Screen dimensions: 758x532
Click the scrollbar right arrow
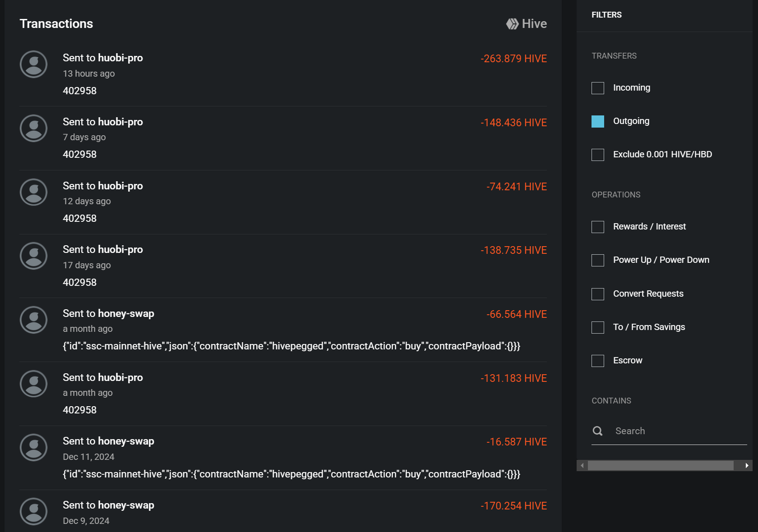coord(747,466)
